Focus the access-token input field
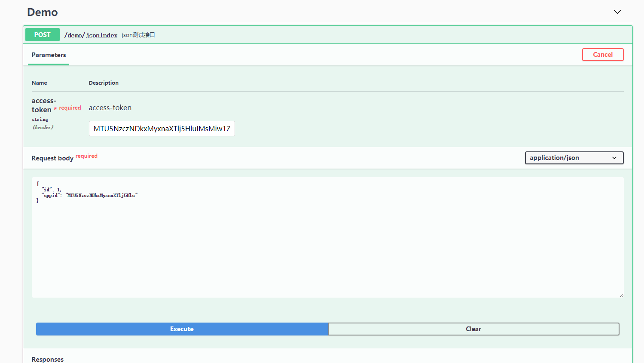The image size is (644, 363). click(162, 129)
